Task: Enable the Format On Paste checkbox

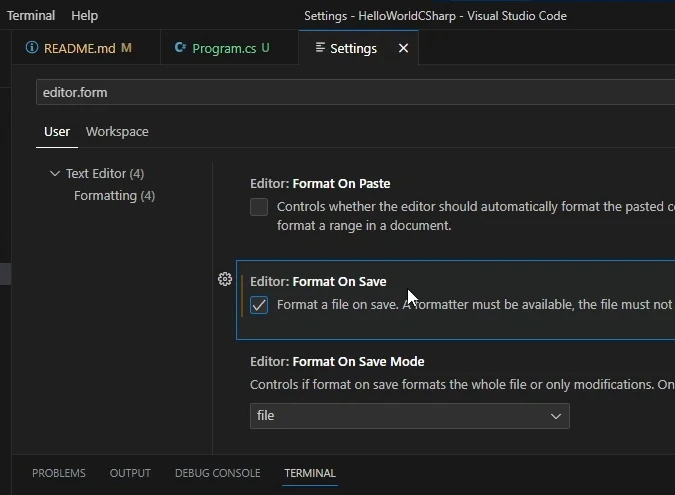Action: click(259, 207)
